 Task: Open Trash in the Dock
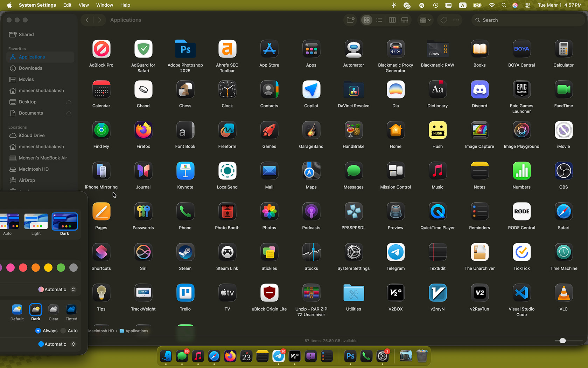point(422,356)
